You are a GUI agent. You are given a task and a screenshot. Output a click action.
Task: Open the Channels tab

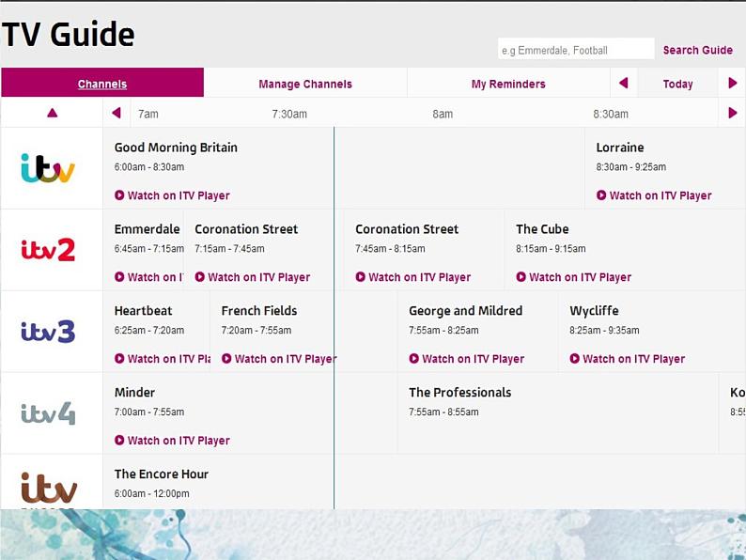(x=102, y=83)
